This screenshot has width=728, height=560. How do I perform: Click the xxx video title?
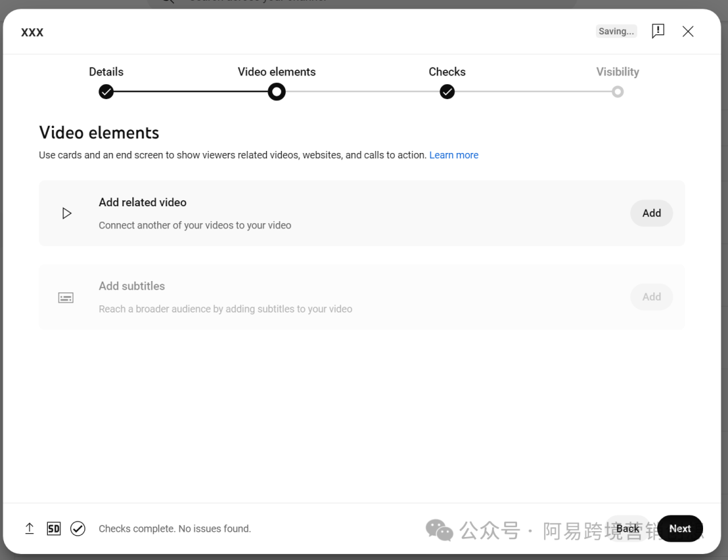(32, 32)
